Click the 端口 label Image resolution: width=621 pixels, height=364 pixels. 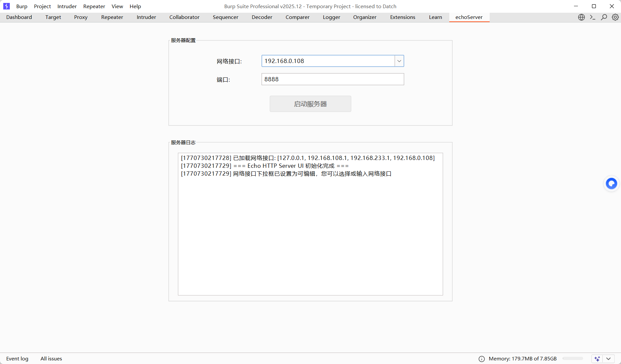click(x=223, y=80)
